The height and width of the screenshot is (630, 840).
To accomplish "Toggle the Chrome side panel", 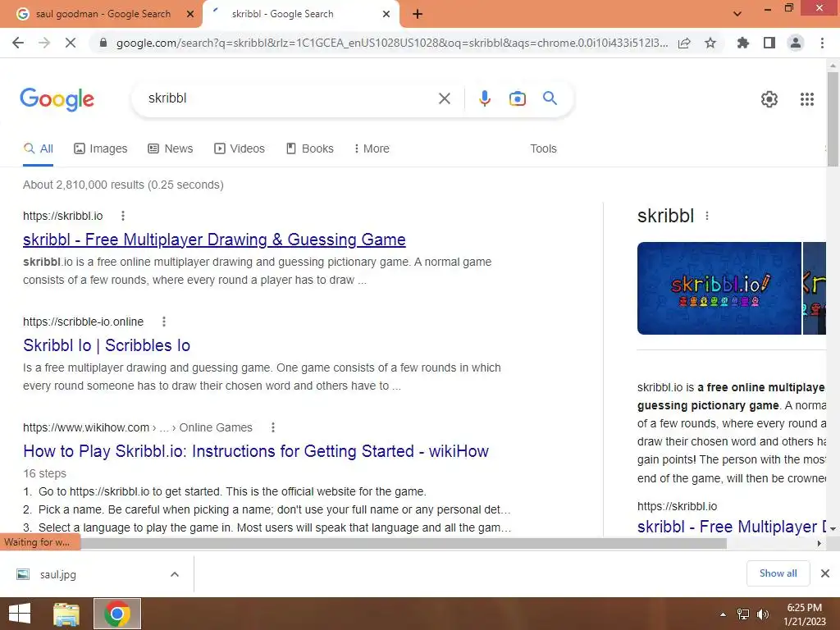I will tap(769, 43).
